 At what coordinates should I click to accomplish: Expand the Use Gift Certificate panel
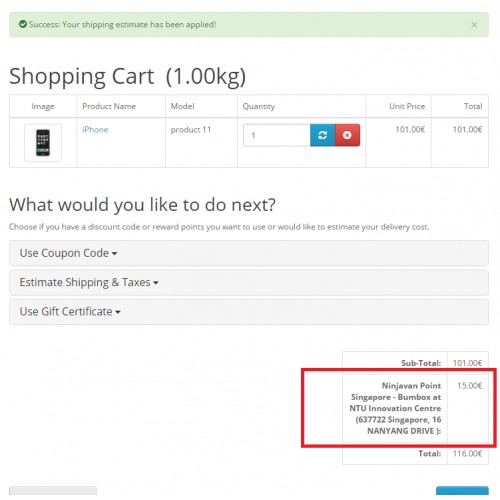(249, 312)
